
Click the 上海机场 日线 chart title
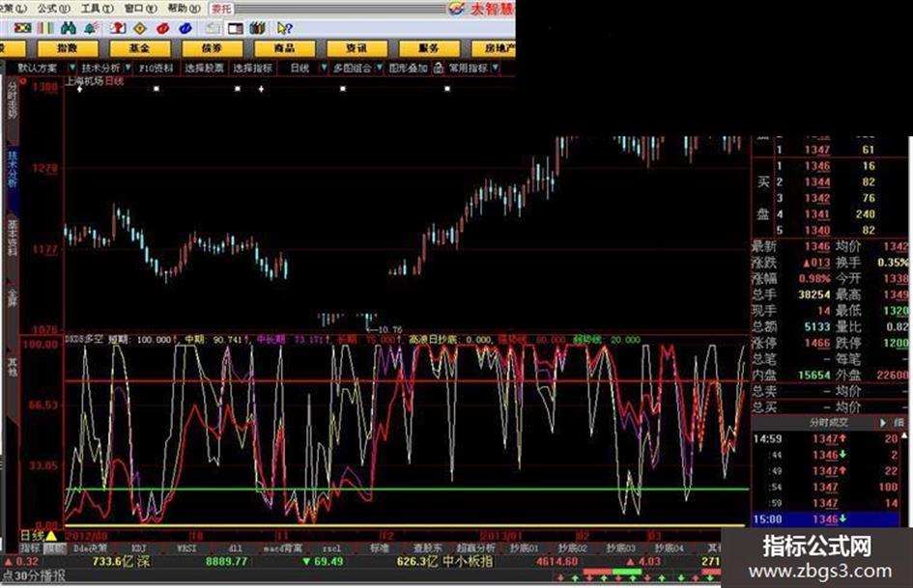[x=94, y=81]
